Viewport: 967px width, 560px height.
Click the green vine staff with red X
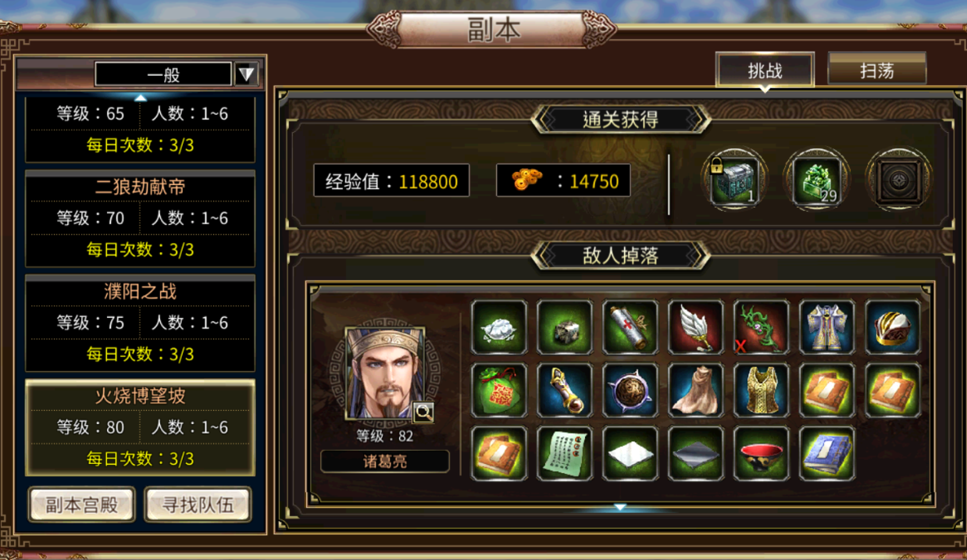pyautogui.click(x=762, y=327)
